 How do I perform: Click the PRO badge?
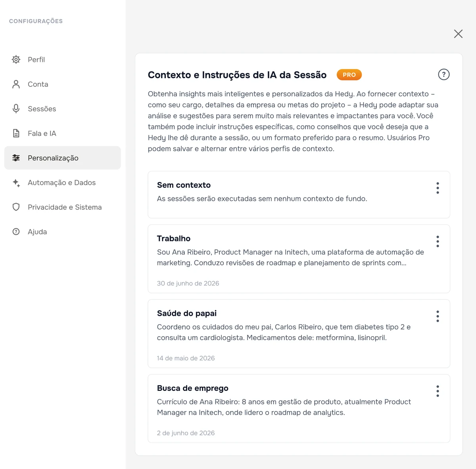(x=349, y=75)
